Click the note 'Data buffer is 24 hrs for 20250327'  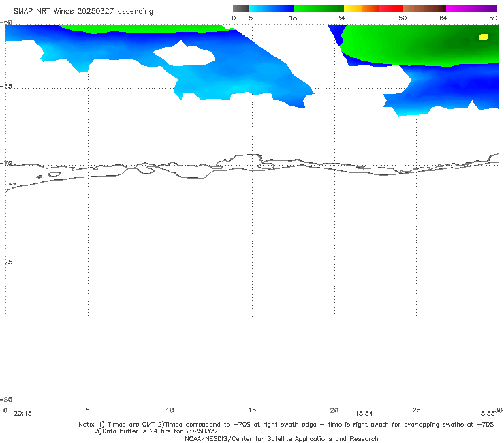[157, 431]
